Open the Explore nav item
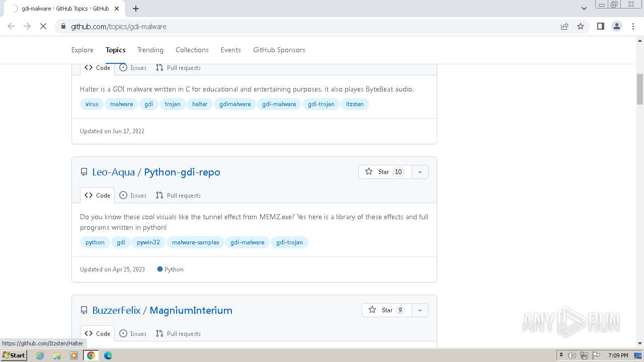Viewport: 644px width, 362px height. 83,50
